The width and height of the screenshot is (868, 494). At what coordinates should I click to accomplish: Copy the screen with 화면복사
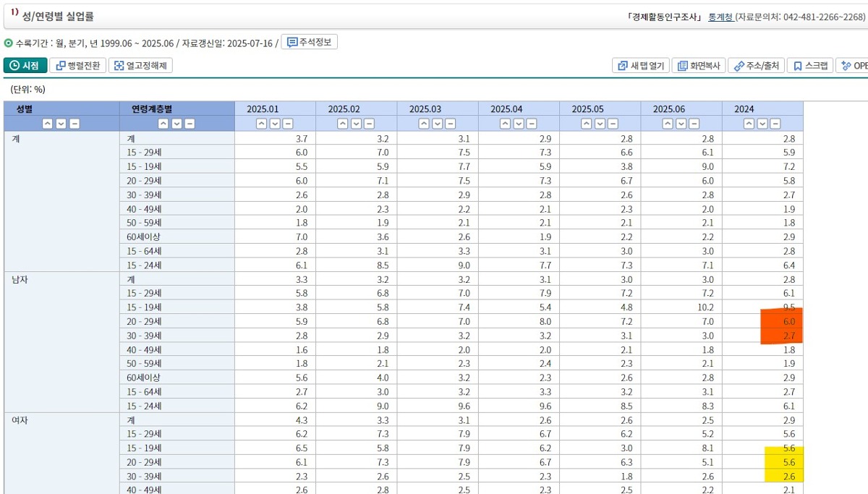tap(699, 66)
